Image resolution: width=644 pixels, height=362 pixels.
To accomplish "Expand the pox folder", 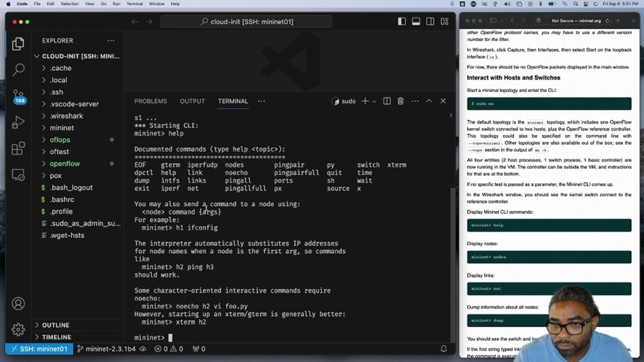I will click(x=78, y=175).
